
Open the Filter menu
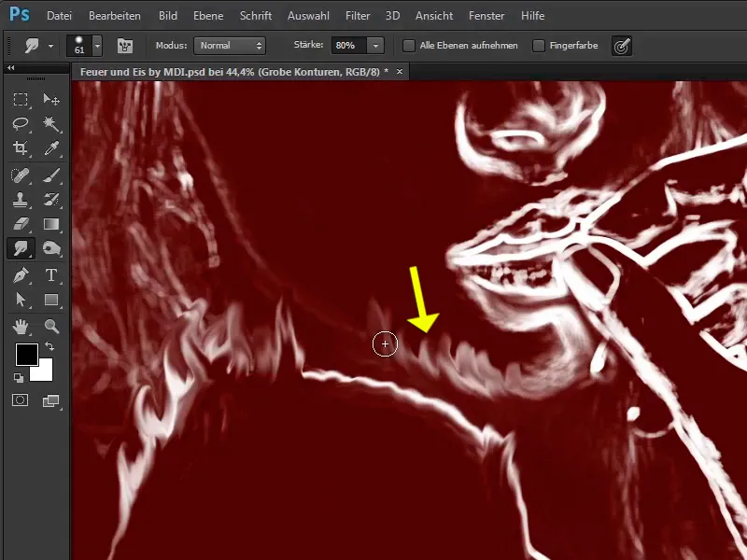click(x=358, y=16)
